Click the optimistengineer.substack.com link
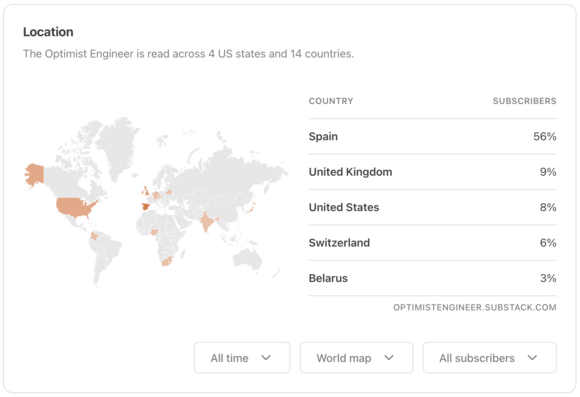 coord(475,307)
